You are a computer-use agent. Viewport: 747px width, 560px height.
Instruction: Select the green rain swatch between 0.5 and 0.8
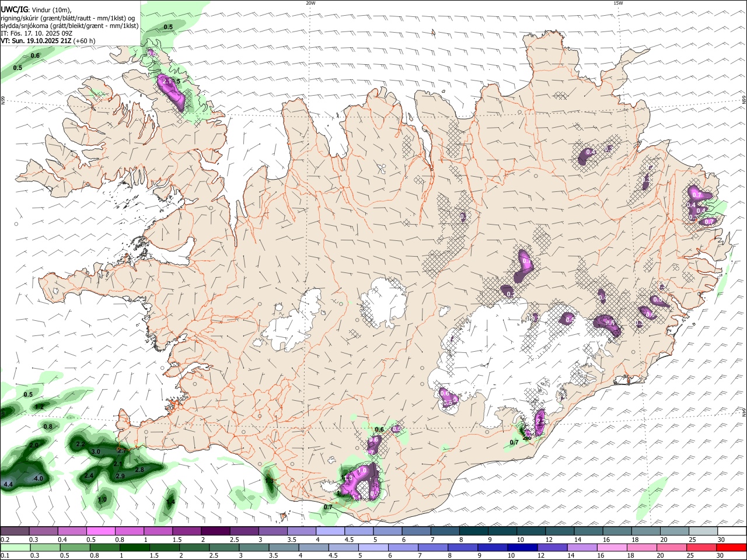(74, 548)
